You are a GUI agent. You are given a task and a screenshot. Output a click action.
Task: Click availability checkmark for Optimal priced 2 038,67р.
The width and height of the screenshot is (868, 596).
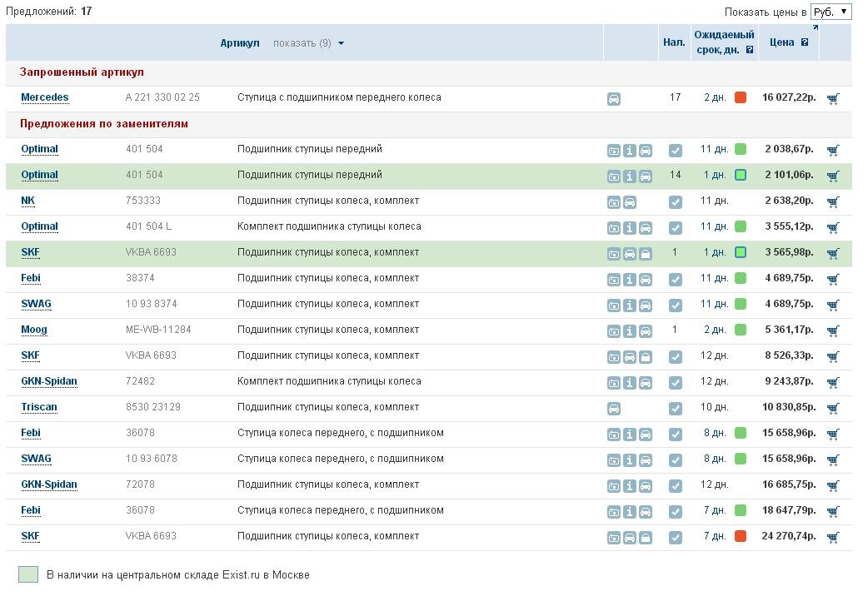[x=676, y=150]
